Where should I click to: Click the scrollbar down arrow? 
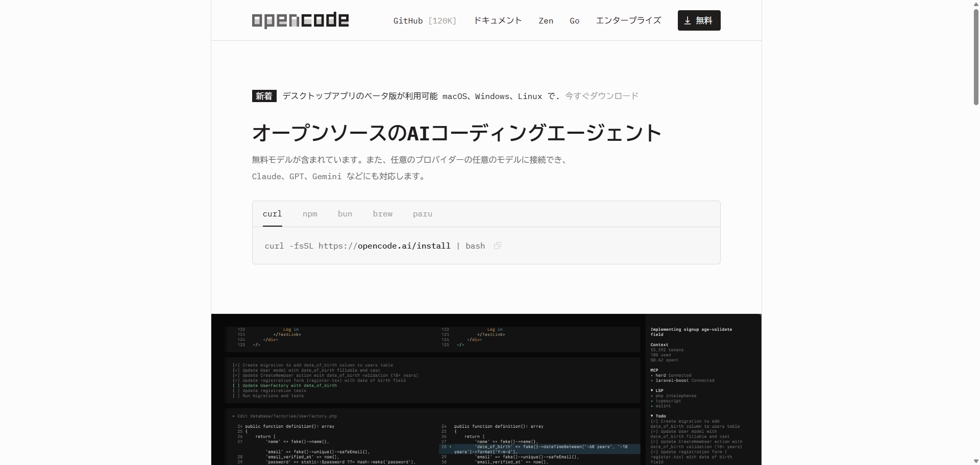tap(976, 461)
